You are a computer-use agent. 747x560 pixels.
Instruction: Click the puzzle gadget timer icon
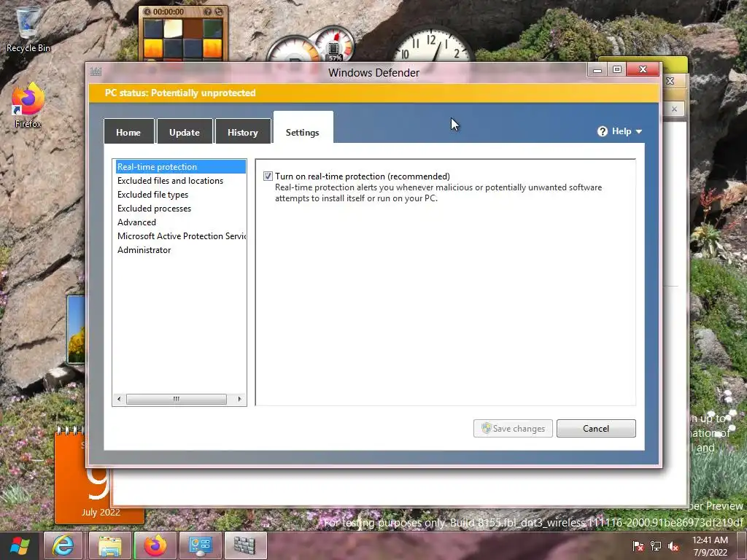click(147, 12)
